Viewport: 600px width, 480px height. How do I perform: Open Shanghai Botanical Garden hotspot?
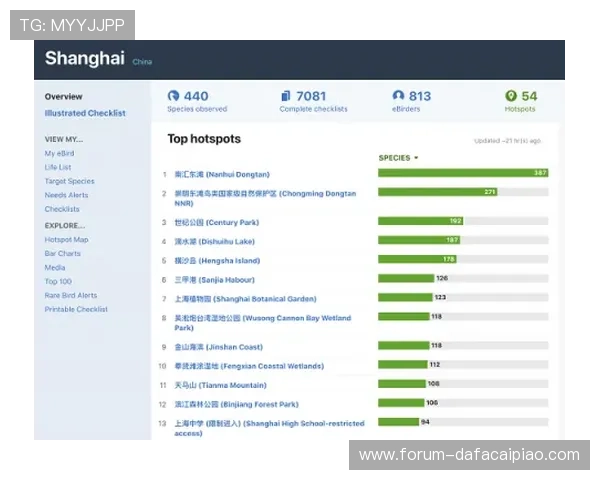[x=246, y=299]
